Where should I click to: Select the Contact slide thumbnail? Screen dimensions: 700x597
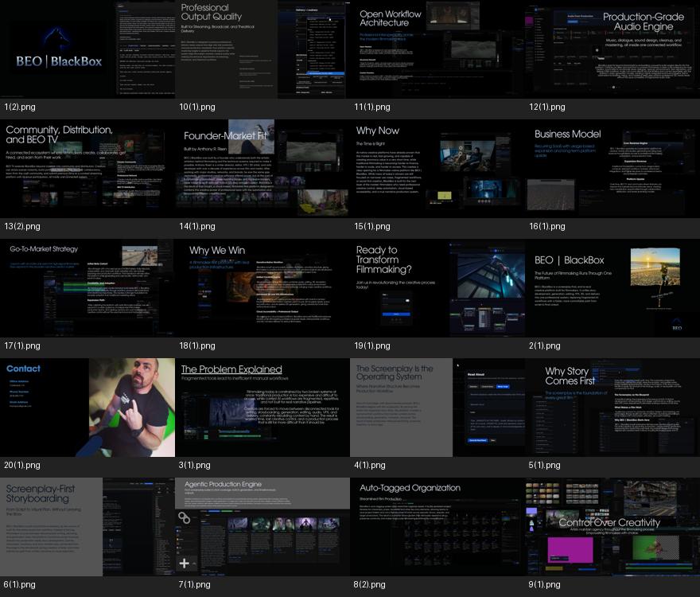click(x=87, y=407)
